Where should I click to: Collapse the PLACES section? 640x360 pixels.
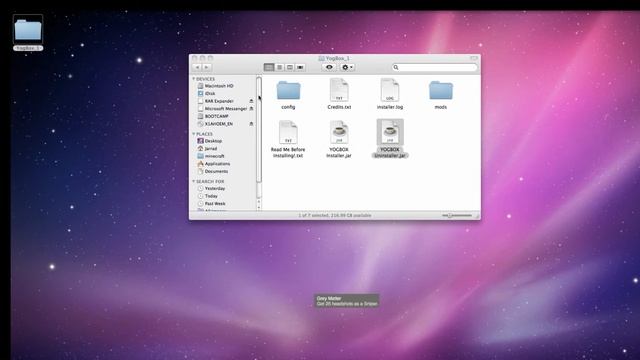pos(194,134)
